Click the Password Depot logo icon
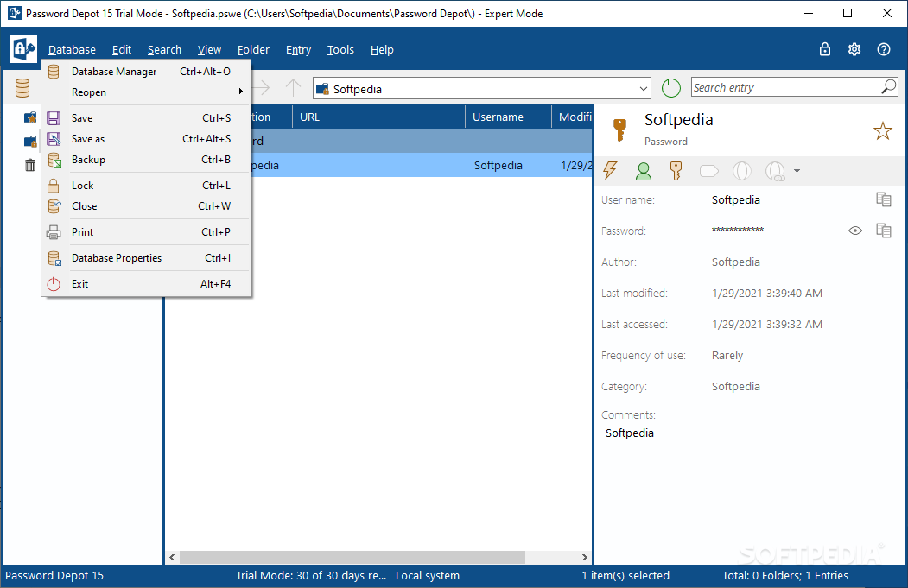Viewport: 908px width, 588px height. tap(23, 49)
